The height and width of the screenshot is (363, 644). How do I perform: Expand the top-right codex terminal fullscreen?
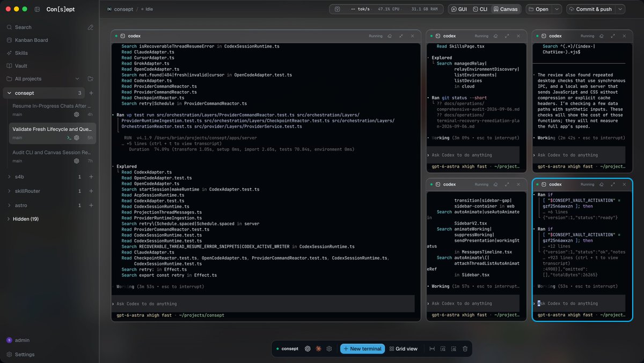tap(612, 36)
